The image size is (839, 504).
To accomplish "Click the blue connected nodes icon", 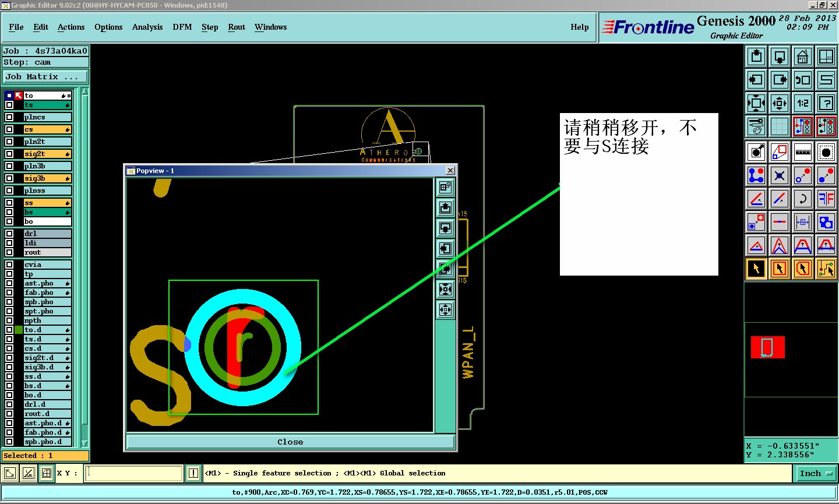I will pos(756,175).
